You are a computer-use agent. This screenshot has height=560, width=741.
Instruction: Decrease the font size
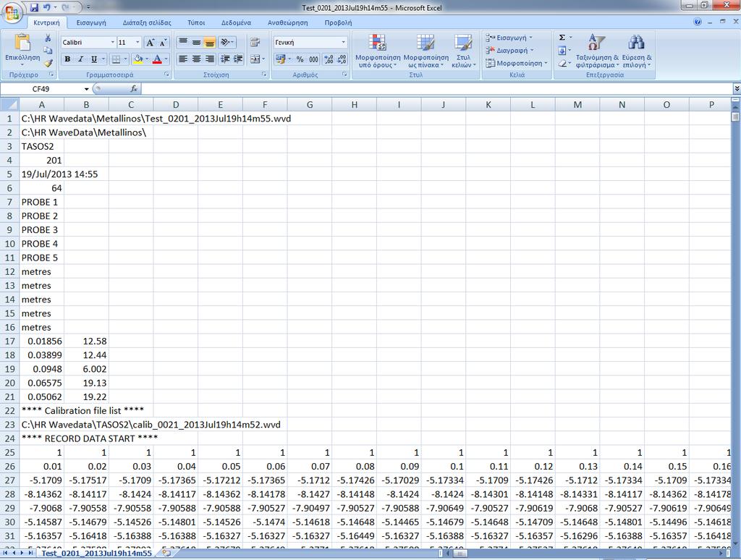(x=163, y=43)
